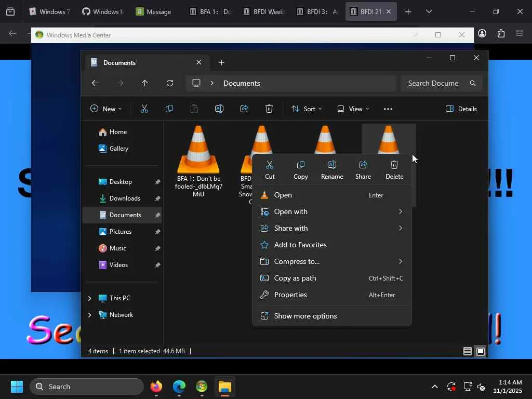The width and height of the screenshot is (532, 399).
Task: Switch to the GitHub Windows browser tab
Action: tap(103, 11)
